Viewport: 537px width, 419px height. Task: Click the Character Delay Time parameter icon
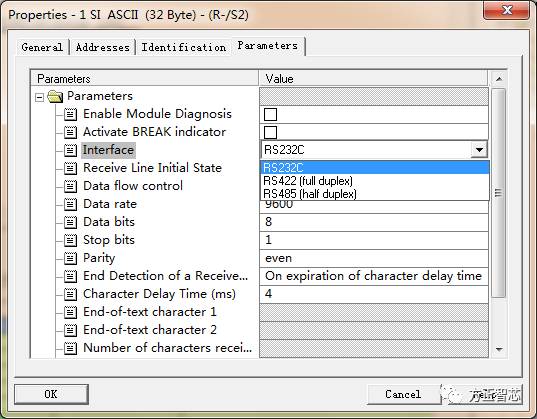[x=71, y=294]
